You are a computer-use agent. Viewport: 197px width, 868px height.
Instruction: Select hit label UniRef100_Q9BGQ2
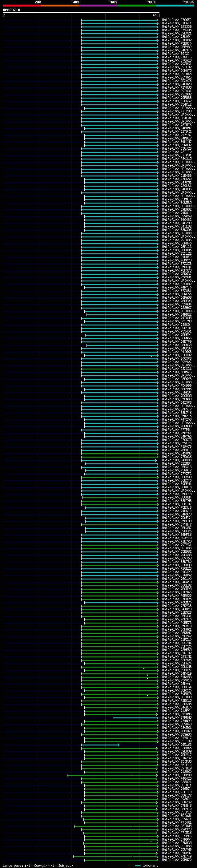[176, 210]
